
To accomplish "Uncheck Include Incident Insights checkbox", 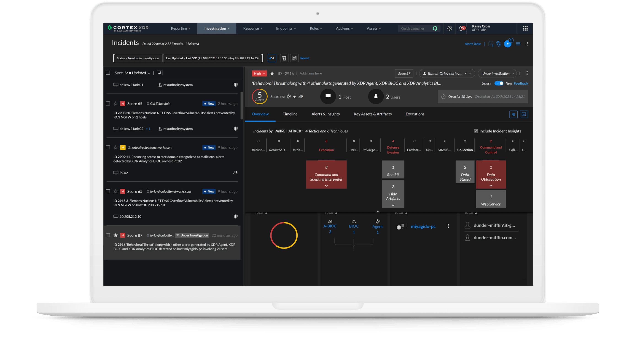I will tap(476, 131).
